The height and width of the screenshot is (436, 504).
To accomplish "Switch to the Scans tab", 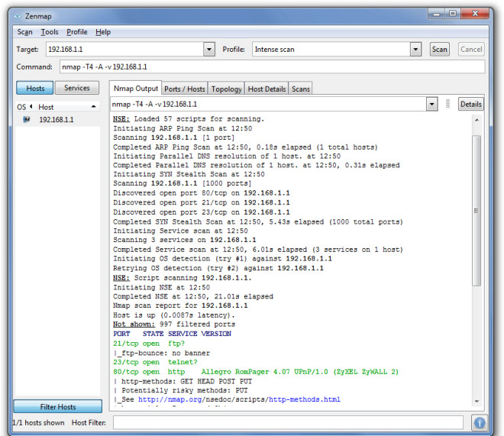I will (301, 89).
